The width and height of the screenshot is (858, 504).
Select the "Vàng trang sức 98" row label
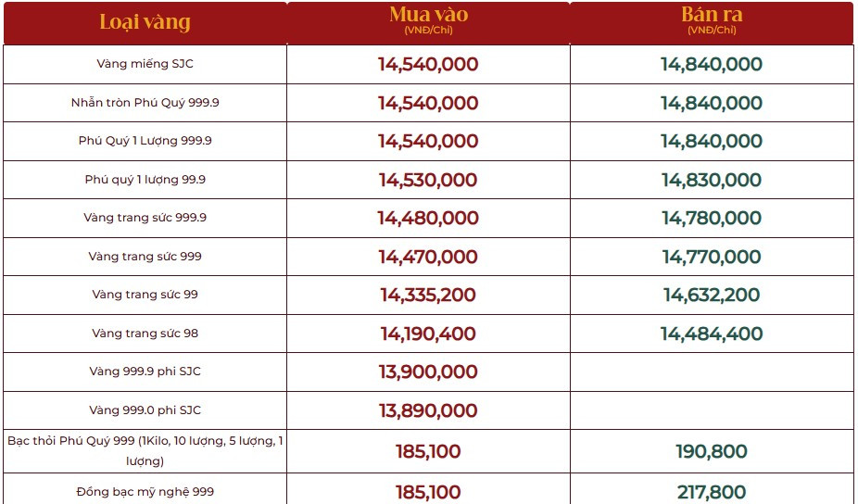pyautogui.click(x=145, y=334)
